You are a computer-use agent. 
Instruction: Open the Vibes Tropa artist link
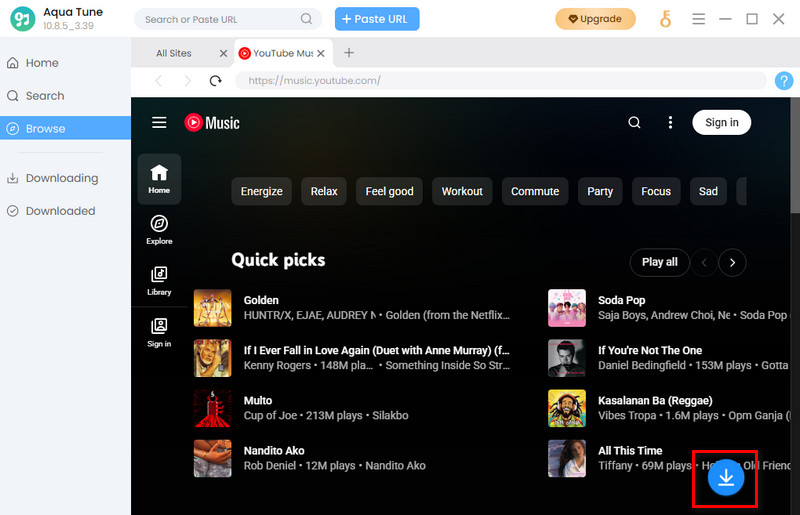[x=627, y=415]
